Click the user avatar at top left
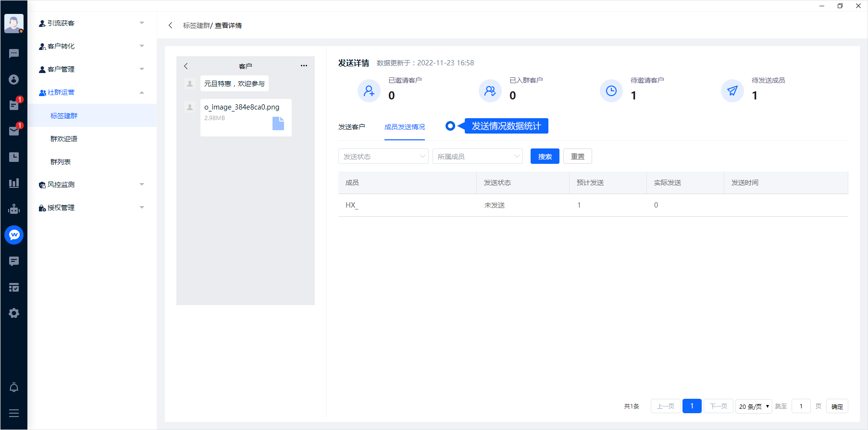The image size is (868, 430). tap(14, 24)
